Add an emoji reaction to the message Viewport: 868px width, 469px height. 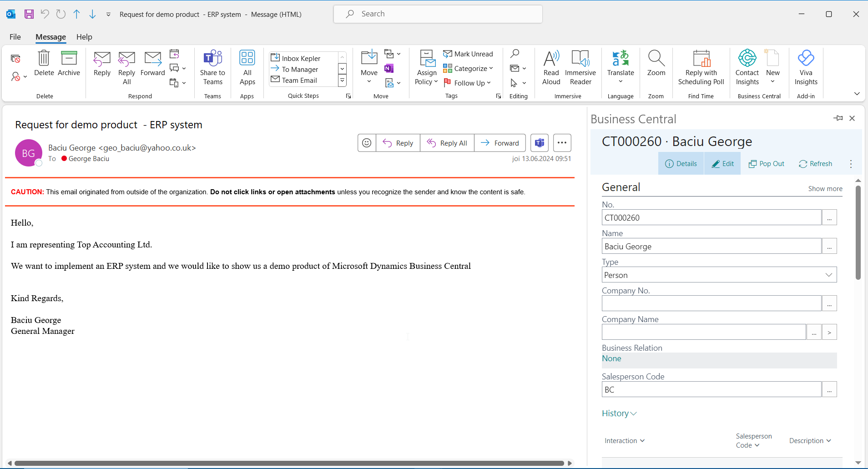click(367, 143)
